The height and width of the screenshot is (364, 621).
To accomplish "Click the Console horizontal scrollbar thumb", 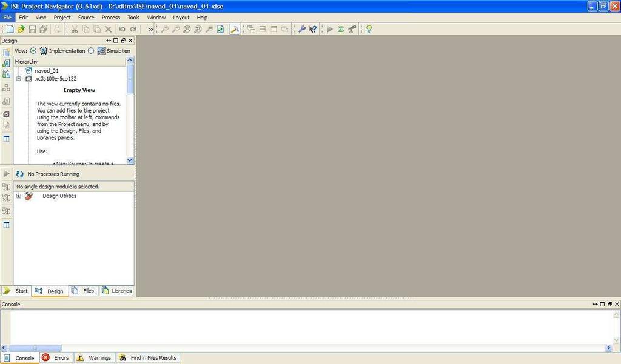I will click(x=35, y=348).
